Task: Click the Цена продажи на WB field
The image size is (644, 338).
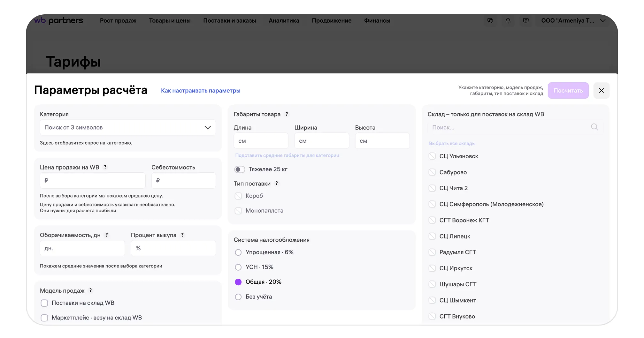Action: 93,181
